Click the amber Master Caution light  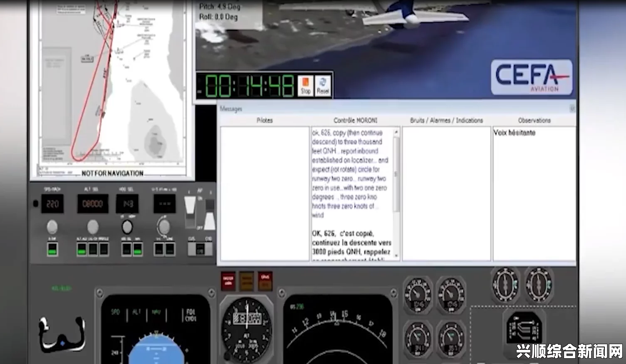[246, 281]
